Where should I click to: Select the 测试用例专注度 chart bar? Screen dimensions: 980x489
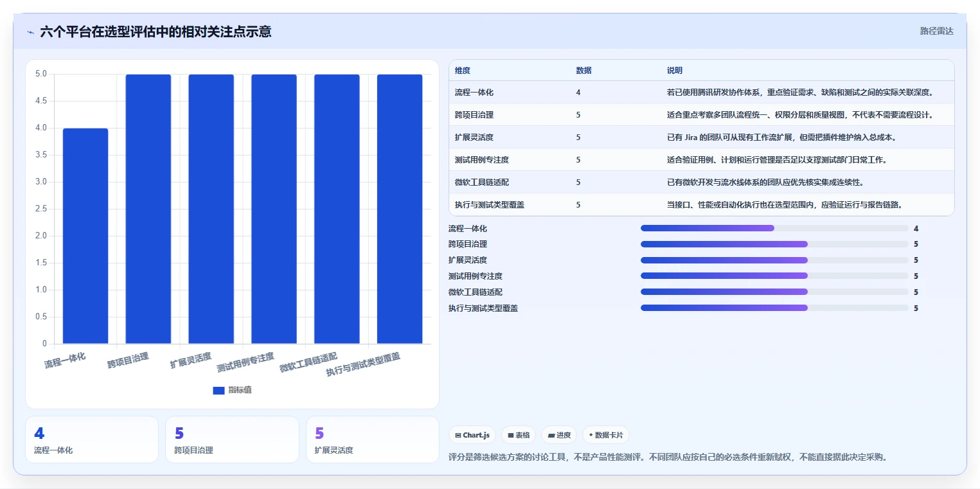[274, 209]
